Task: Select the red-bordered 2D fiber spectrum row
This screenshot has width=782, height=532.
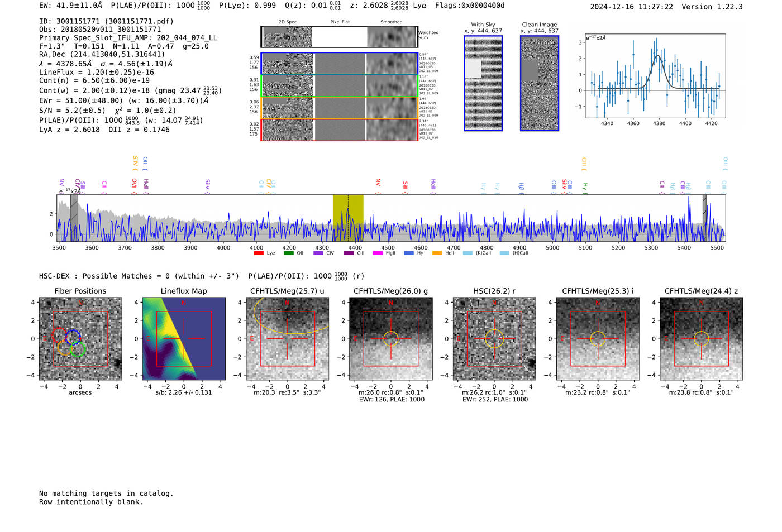Action: (x=339, y=130)
